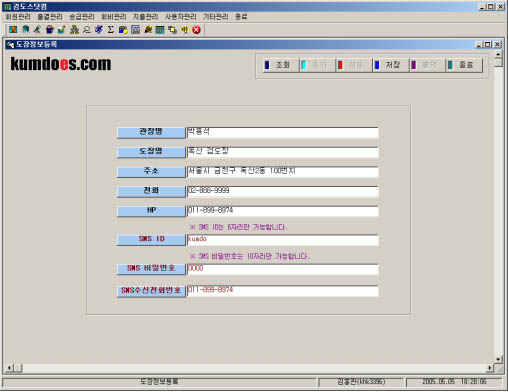Click the SMS ID input field
508x392 pixels.
282,240
